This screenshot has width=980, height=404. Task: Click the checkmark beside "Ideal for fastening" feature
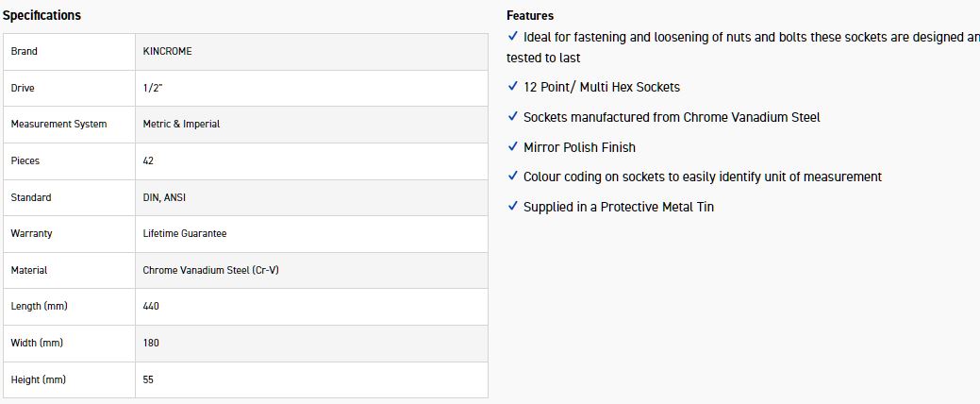point(512,37)
